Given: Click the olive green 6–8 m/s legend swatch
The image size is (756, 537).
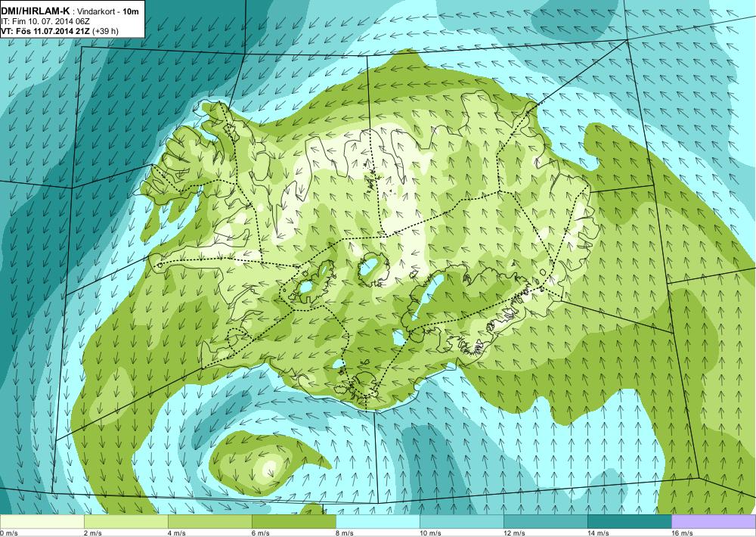Looking at the screenshot, I should (x=293, y=522).
